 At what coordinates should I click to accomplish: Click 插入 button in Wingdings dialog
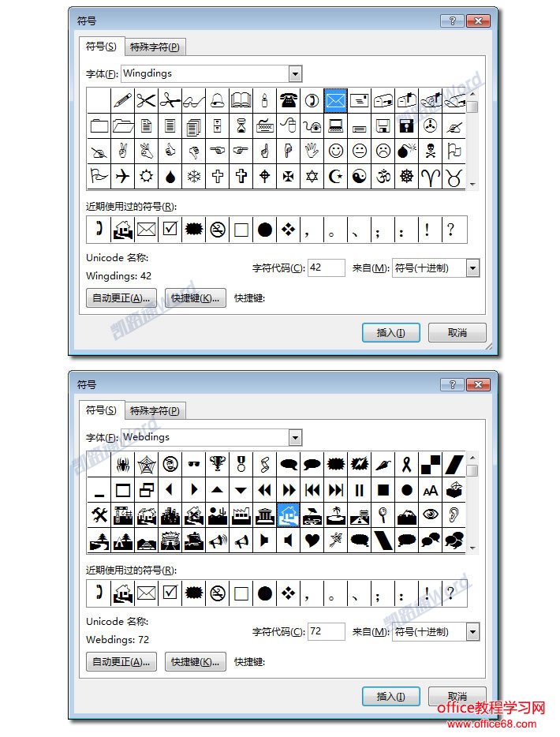pos(391,333)
